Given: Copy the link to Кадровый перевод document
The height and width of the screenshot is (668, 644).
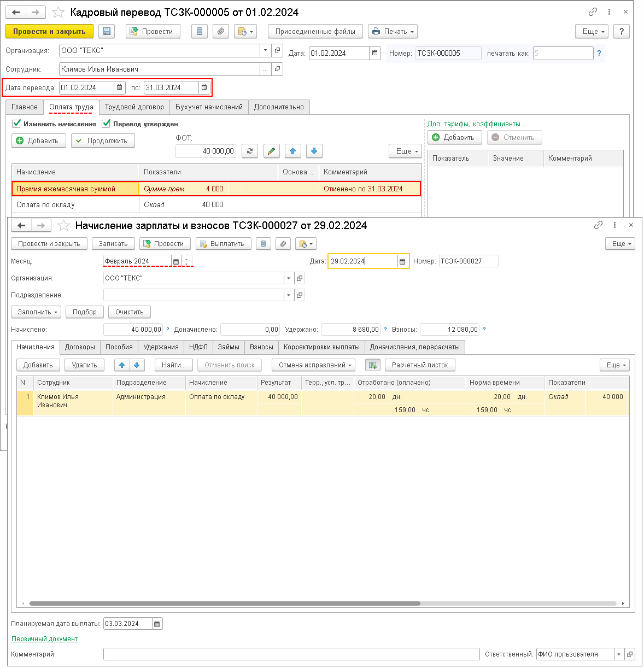Looking at the screenshot, I should 593,11.
